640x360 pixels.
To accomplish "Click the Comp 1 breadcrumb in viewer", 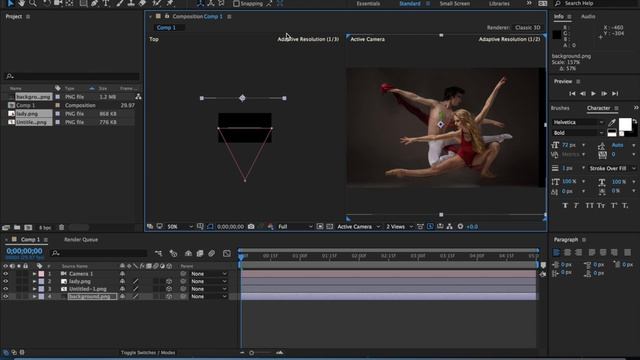I will click(166, 27).
